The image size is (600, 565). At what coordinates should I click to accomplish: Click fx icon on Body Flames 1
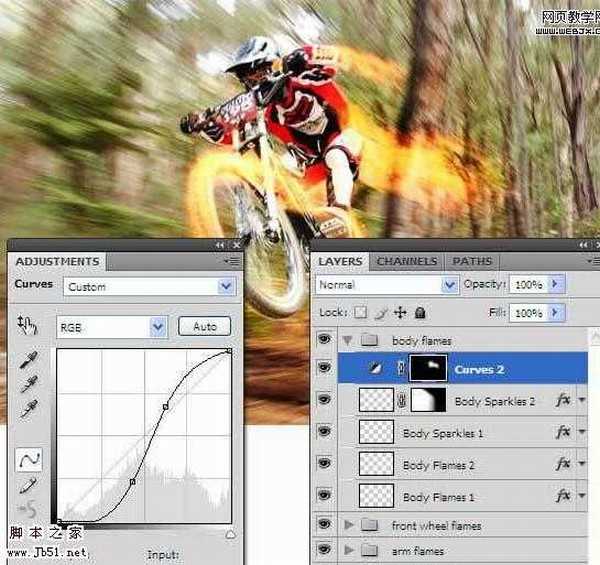tap(563, 496)
